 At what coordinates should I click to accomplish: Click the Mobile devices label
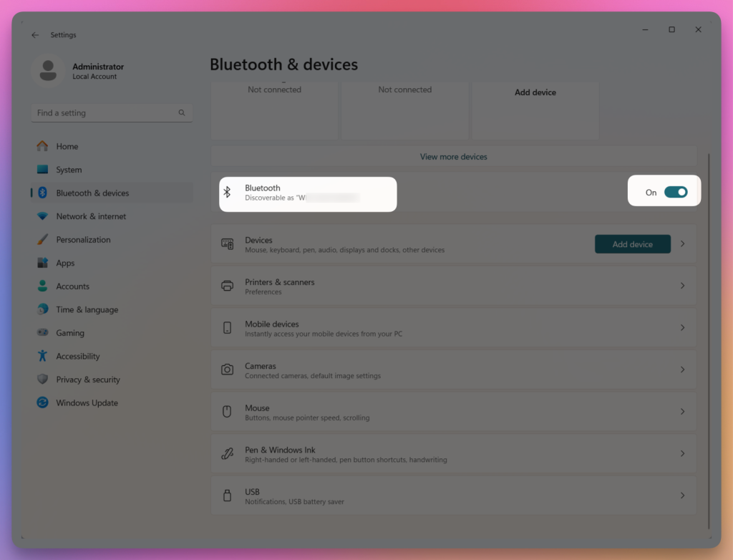point(271,324)
